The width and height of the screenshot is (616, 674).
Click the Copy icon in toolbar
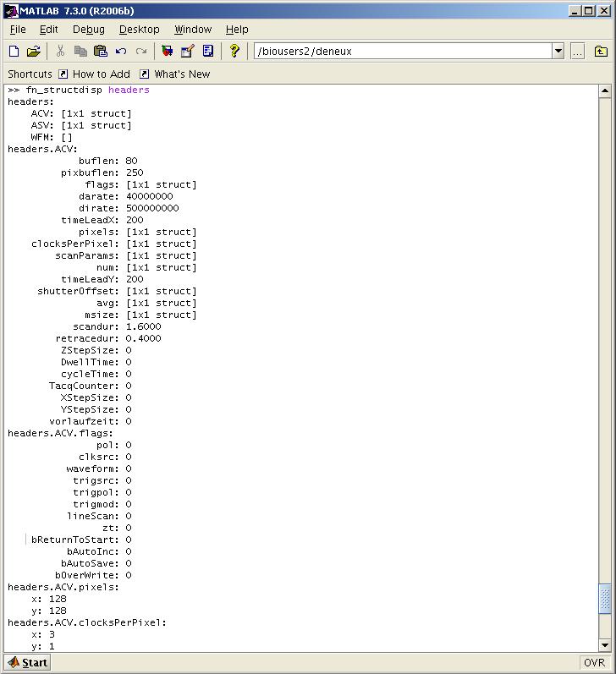(80, 51)
